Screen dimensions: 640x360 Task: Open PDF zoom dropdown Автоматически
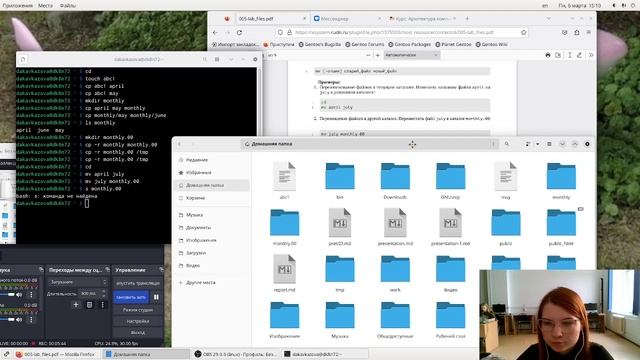(411, 55)
